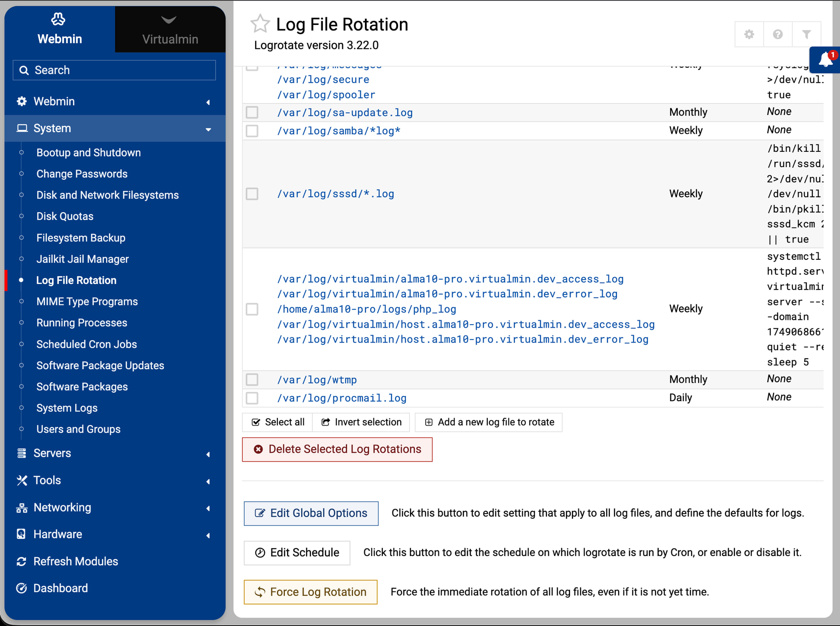Select the /var/log/procmail.log row checkbox
This screenshot has width=840, height=626.
point(252,398)
